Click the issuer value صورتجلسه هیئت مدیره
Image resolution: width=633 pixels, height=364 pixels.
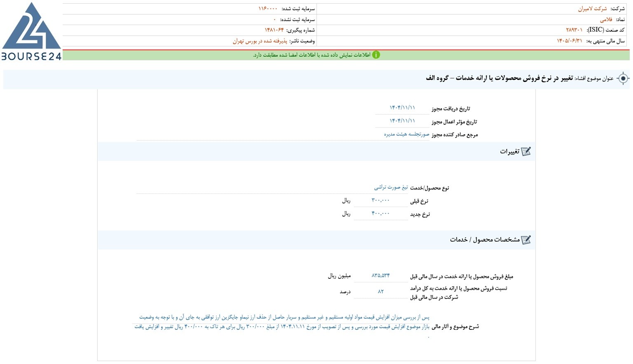coord(407,134)
